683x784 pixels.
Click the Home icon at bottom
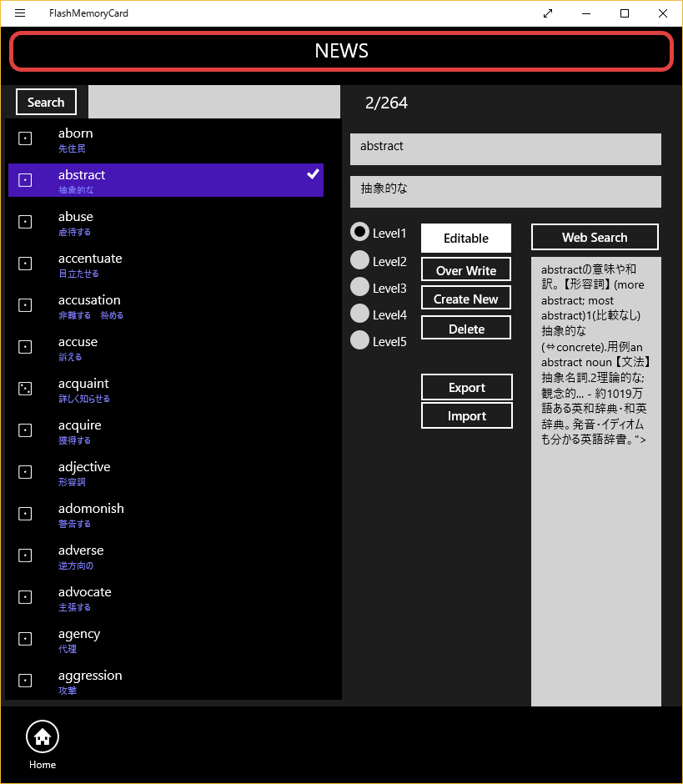(42, 737)
